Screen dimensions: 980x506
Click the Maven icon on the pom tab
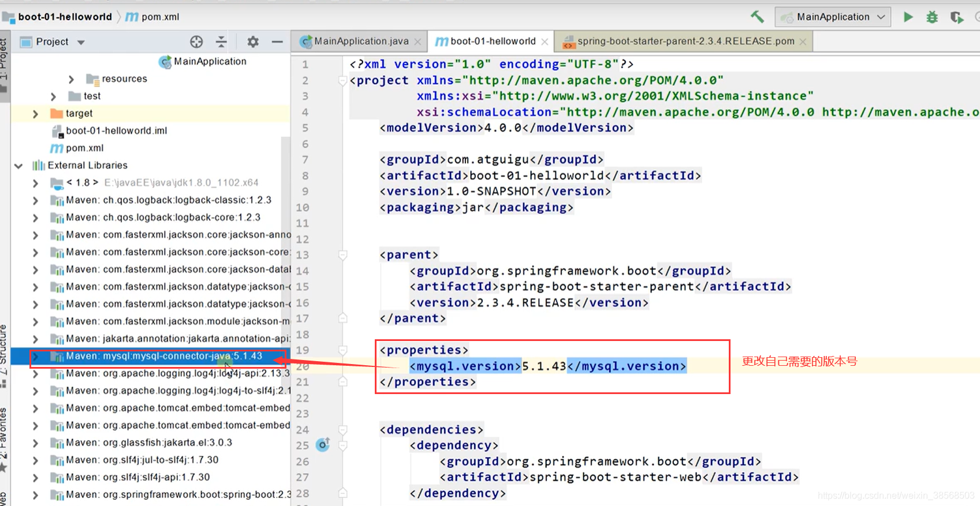pyautogui.click(x=441, y=42)
